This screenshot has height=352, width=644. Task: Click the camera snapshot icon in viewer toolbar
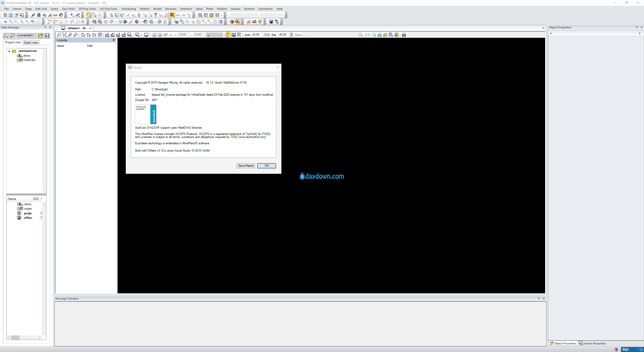pyautogui.click(x=107, y=35)
